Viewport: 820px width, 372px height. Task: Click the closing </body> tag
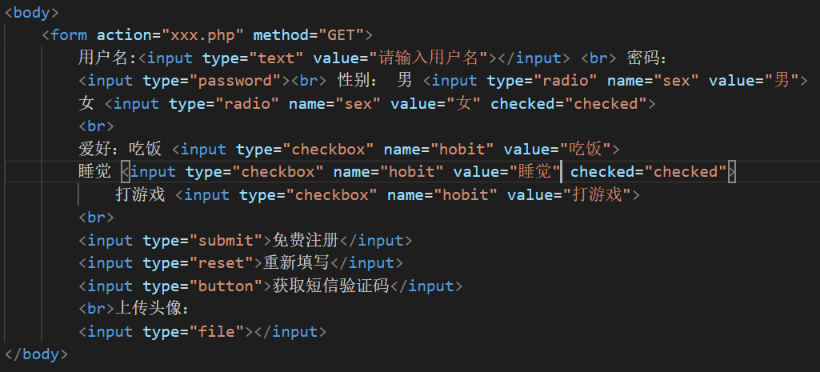click(x=36, y=354)
